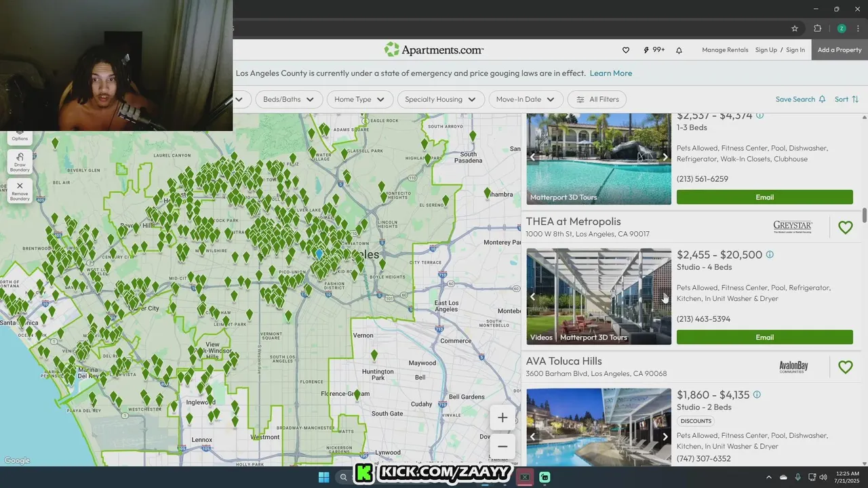Click the Greystar logo on THEA listing

click(x=793, y=227)
